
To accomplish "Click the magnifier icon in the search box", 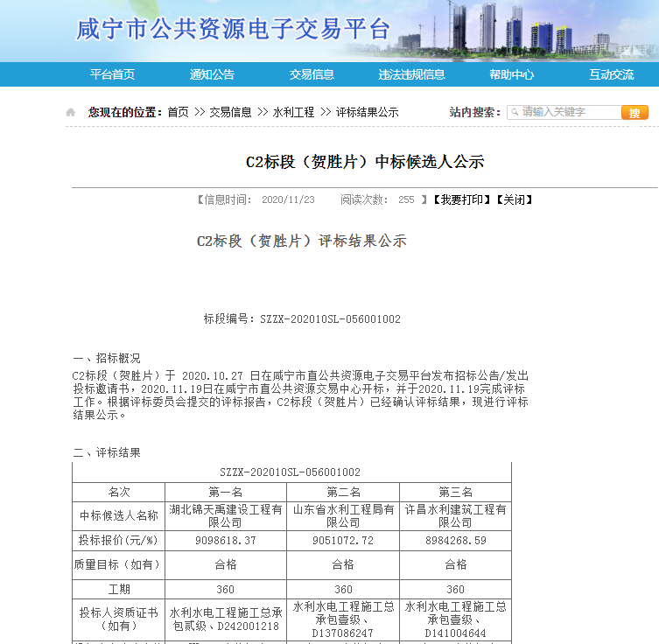I will [x=514, y=112].
